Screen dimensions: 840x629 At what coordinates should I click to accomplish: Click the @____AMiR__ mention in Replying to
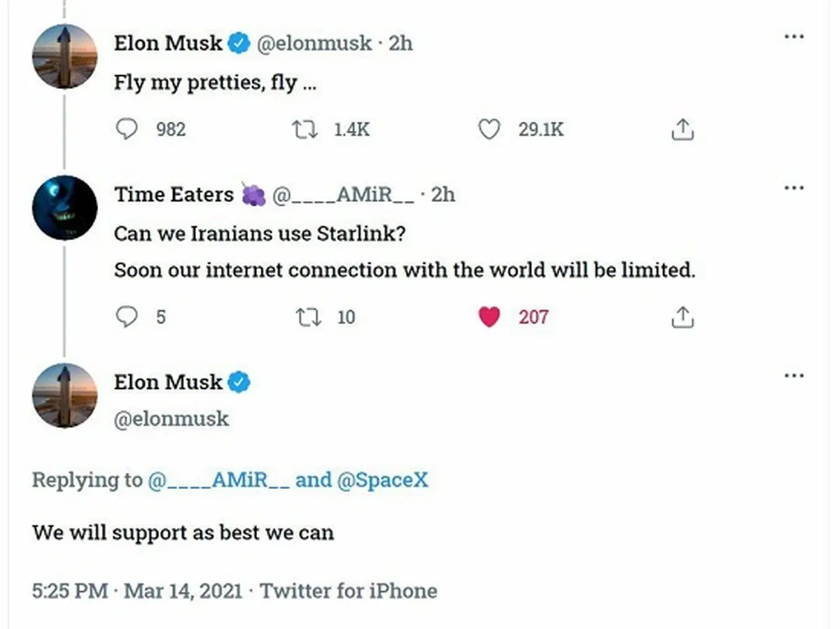click(218, 480)
